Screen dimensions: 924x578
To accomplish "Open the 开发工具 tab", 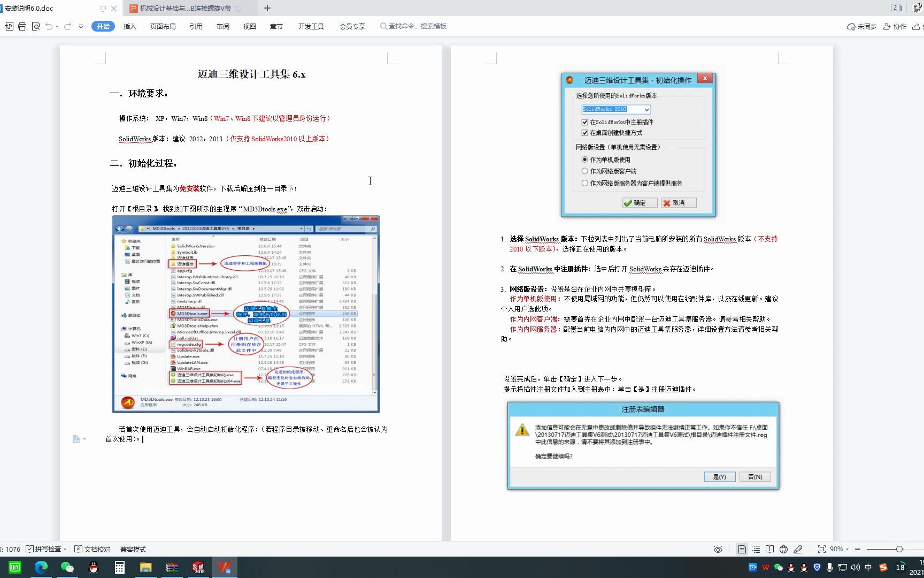I will coord(311,26).
